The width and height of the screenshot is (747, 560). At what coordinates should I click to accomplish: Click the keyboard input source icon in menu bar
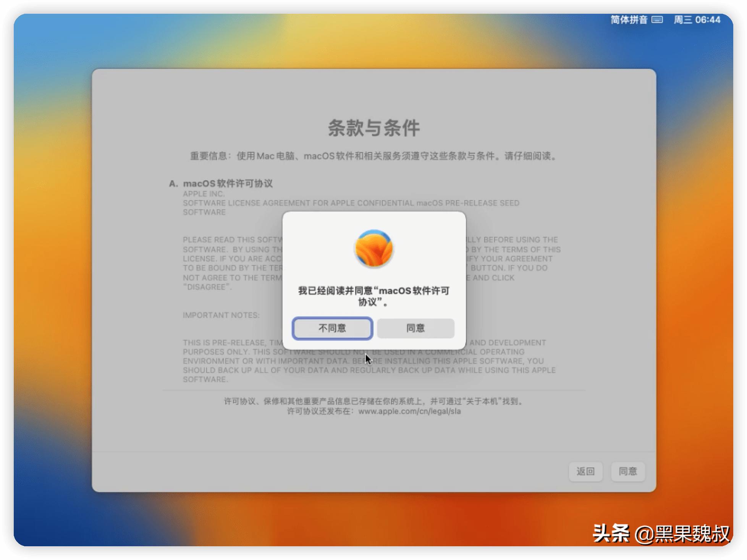[657, 20]
